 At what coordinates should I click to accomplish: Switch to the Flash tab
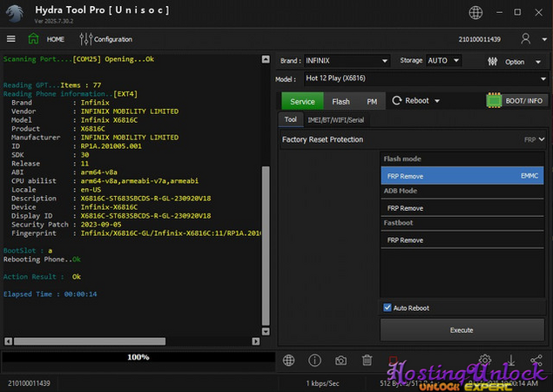point(341,102)
